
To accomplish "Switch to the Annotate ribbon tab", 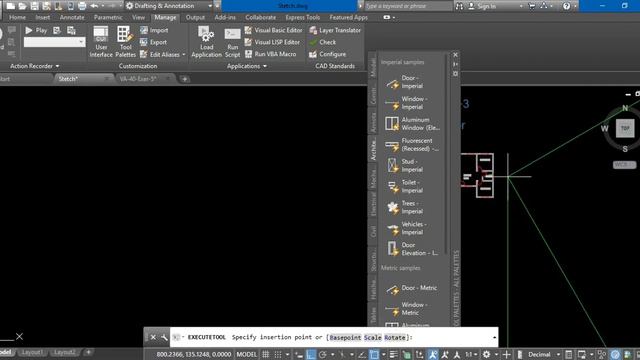I will (72, 17).
